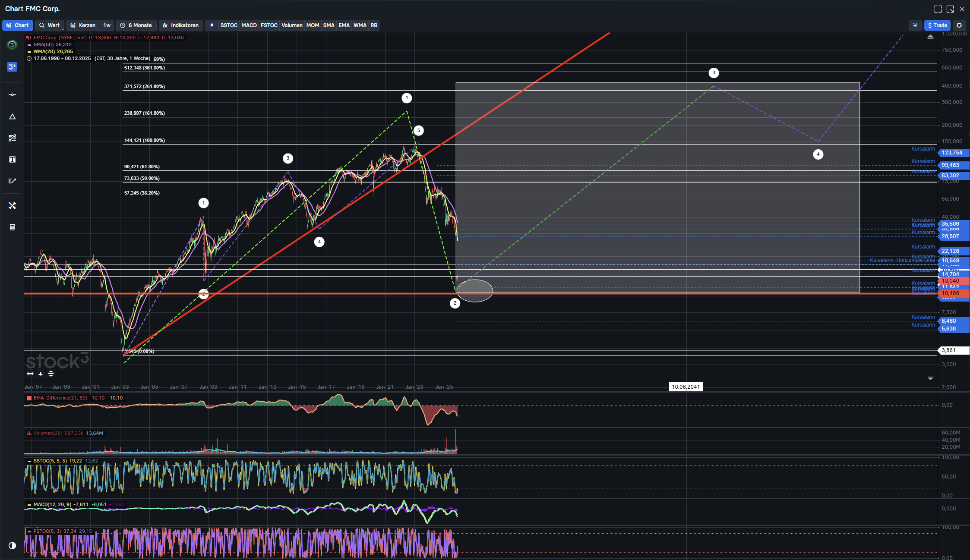This screenshot has height=560, width=970.
Task: Toggle the MACD quick indicator
Action: (249, 25)
